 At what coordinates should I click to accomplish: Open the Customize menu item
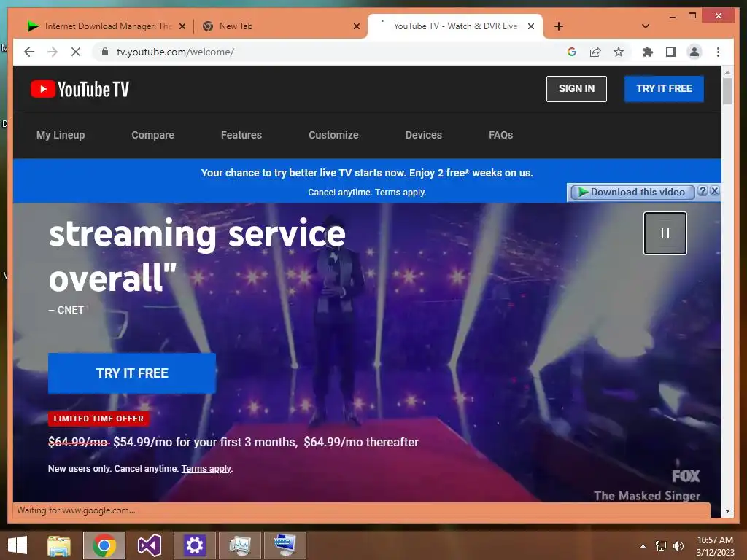point(333,135)
